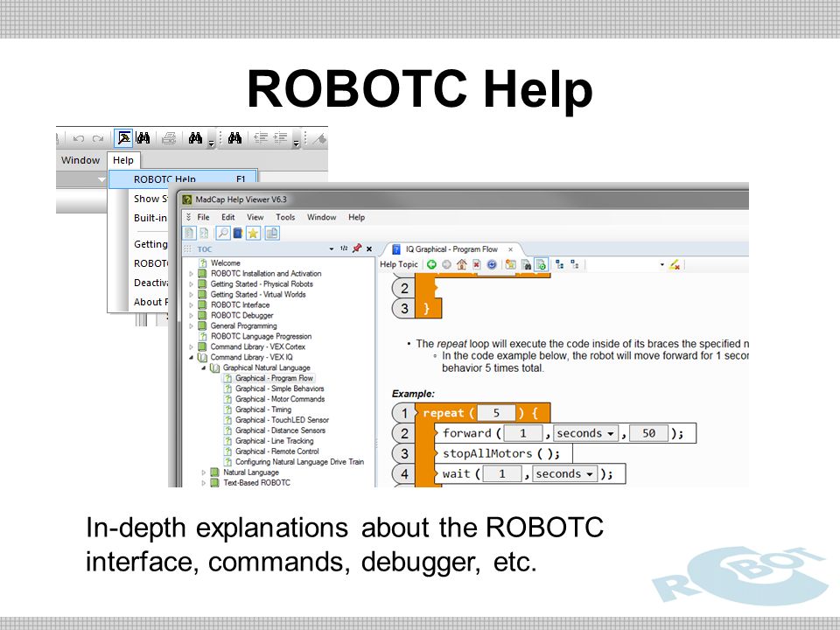The image size is (840, 630).
Task: Open Configuring Natural Language Drive Train topic
Action: click(299, 462)
